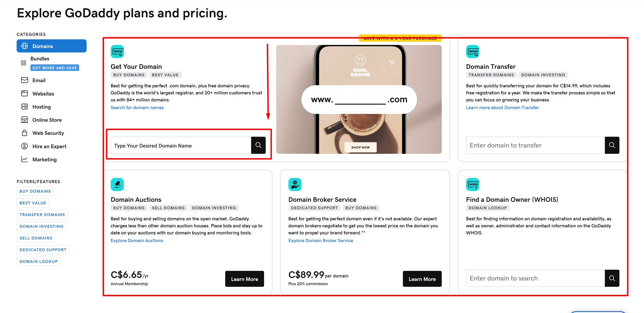The width and height of the screenshot is (644, 313).
Task: Enable the TRANSFER DOMAINS filter
Action: coord(42,214)
